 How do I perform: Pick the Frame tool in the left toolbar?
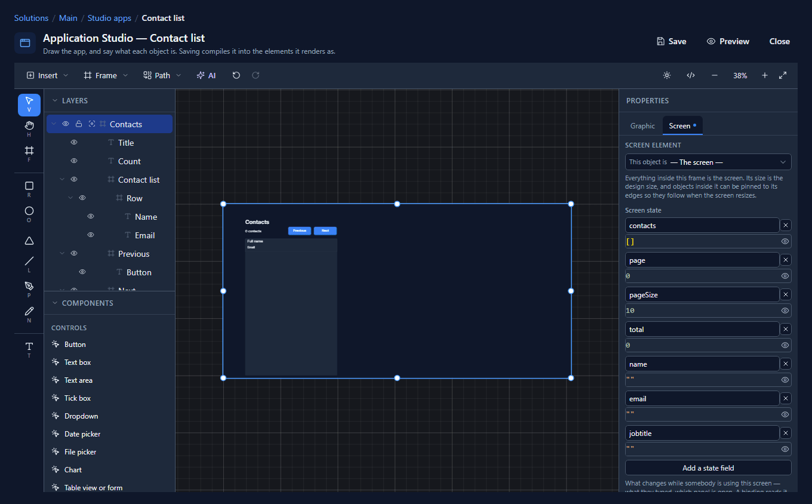pos(29,153)
